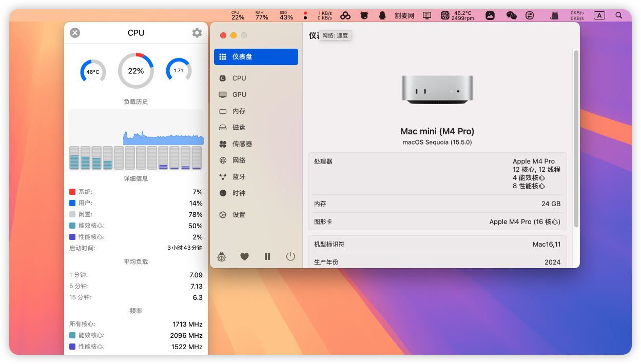The image size is (641, 364).
Task: Click the blue 用户 color swatch
Action: click(72, 203)
